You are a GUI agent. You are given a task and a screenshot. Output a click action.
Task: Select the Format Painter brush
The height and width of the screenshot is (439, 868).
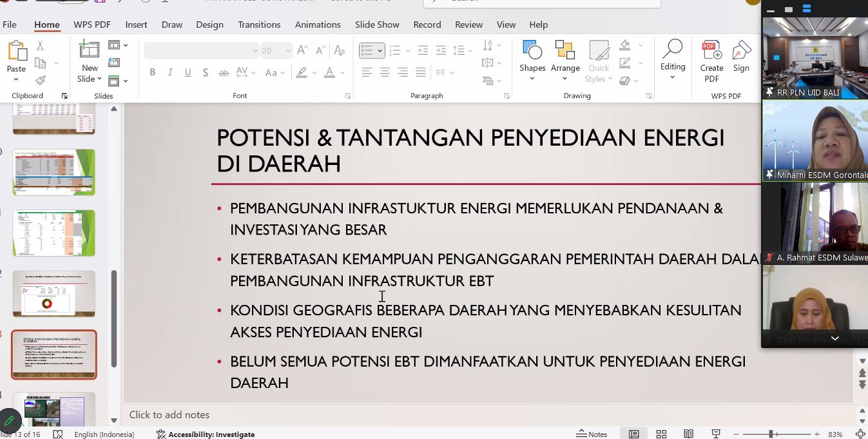(41, 81)
